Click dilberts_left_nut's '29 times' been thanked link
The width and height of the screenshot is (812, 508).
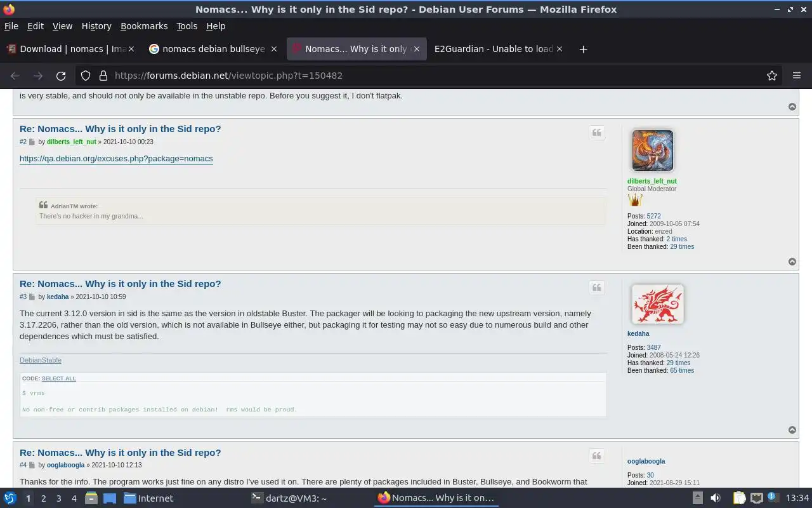click(x=682, y=247)
